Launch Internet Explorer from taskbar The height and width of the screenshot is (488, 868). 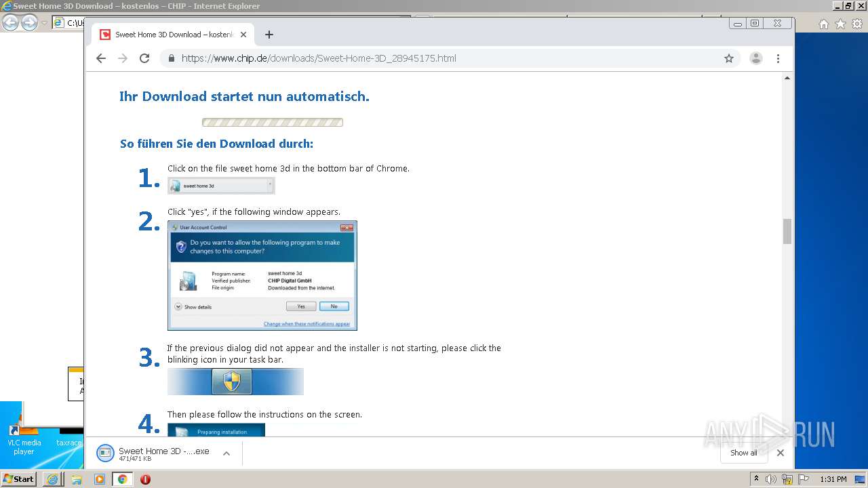coord(53,479)
